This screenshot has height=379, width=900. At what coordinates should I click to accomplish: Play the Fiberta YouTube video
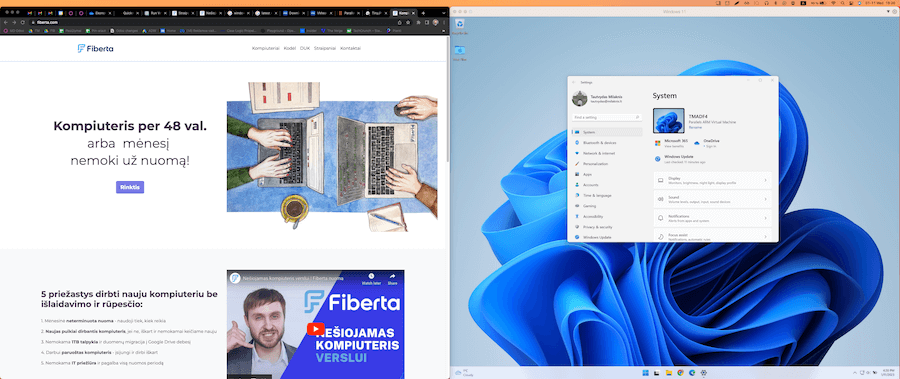click(315, 328)
